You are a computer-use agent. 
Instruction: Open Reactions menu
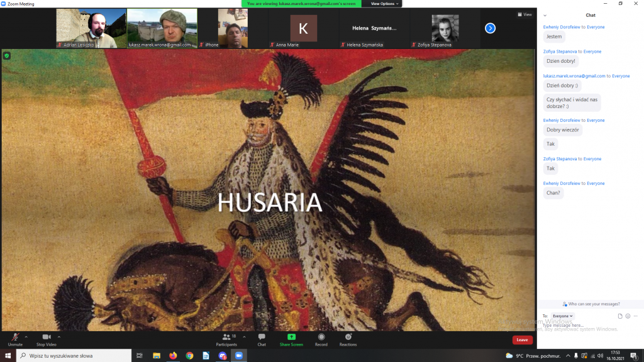(x=348, y=338)
